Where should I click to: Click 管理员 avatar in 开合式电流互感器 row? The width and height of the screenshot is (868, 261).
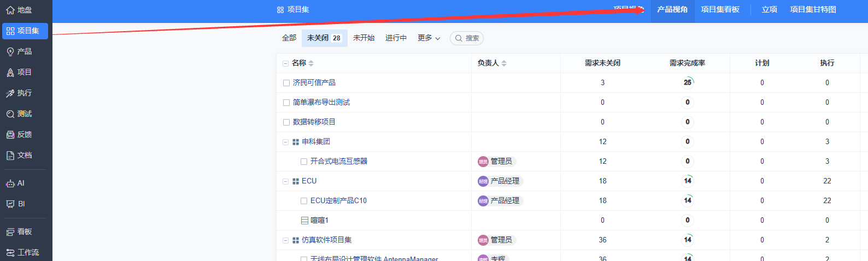click(x=483, y=162)
